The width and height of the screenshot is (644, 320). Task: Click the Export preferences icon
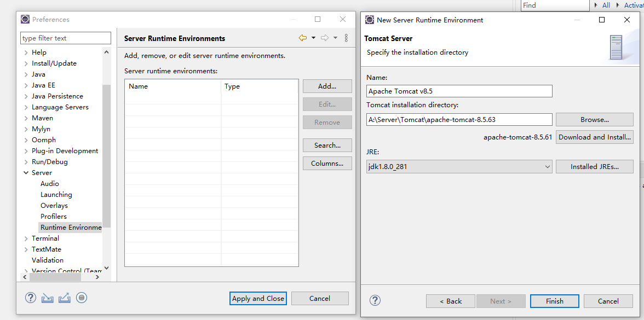65,298
